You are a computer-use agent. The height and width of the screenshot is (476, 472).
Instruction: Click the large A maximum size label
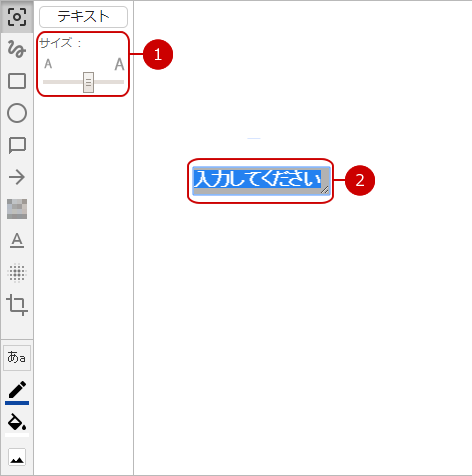[119, 64]
